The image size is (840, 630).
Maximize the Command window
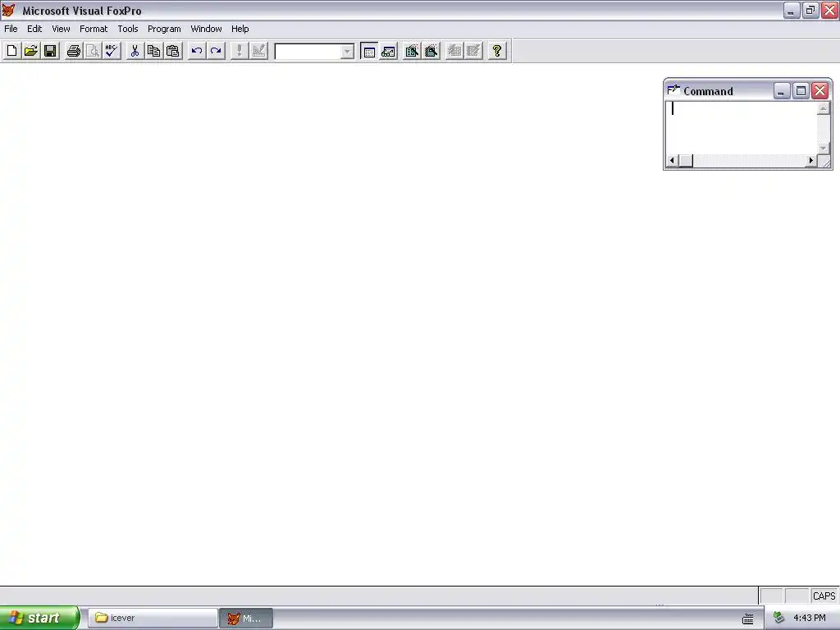[801, 91]
